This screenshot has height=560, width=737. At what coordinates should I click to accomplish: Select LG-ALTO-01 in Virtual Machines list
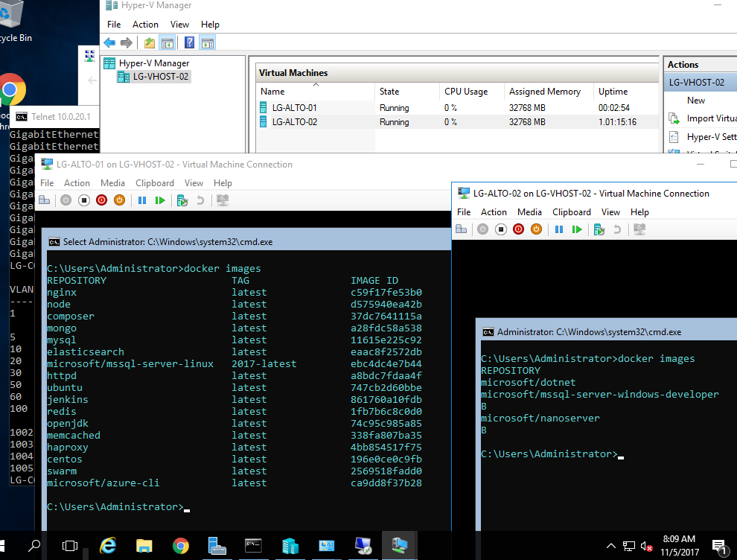pos(294,107)
